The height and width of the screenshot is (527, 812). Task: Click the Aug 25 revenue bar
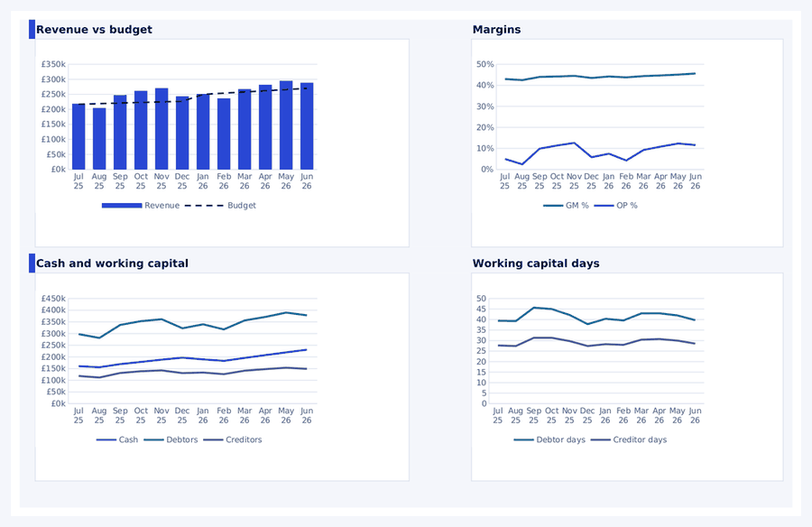[99, 139]
